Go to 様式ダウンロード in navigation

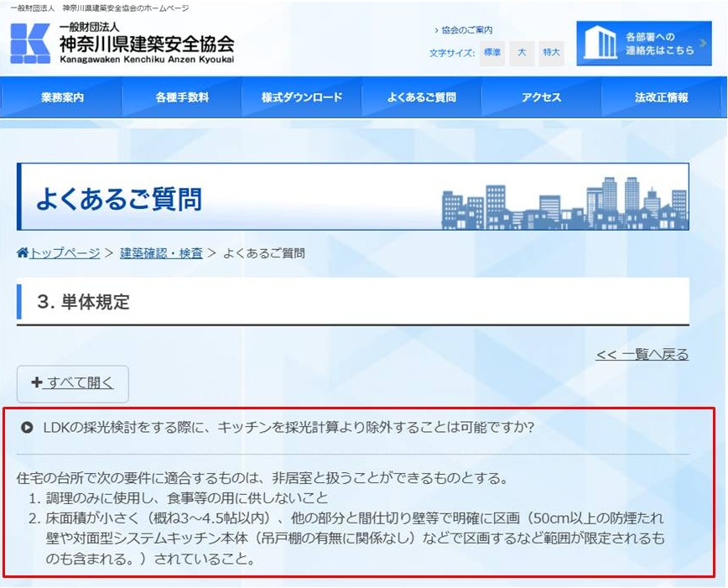pos(302,98)
